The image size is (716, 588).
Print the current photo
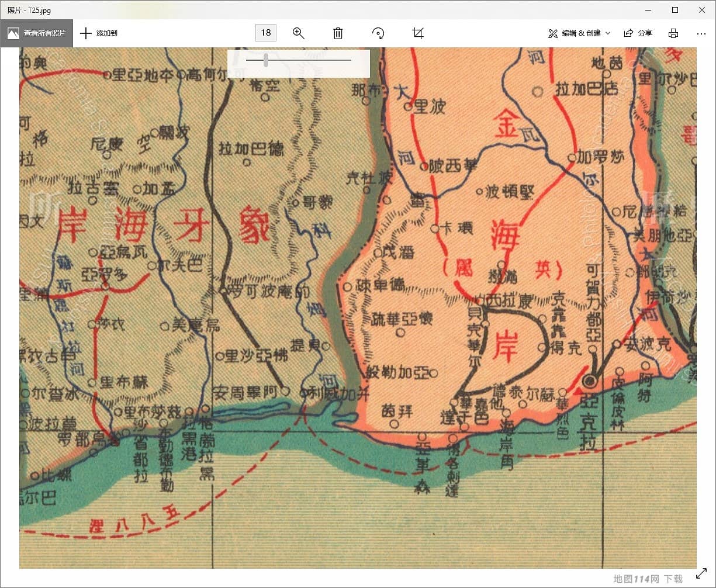coord(673,33)
